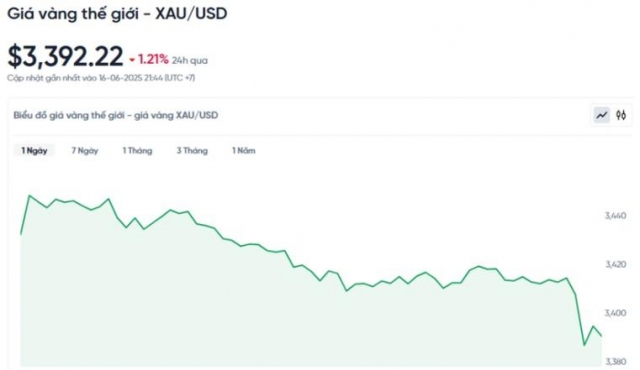Select the 7 Ngày time range

[x=85, y=151]
